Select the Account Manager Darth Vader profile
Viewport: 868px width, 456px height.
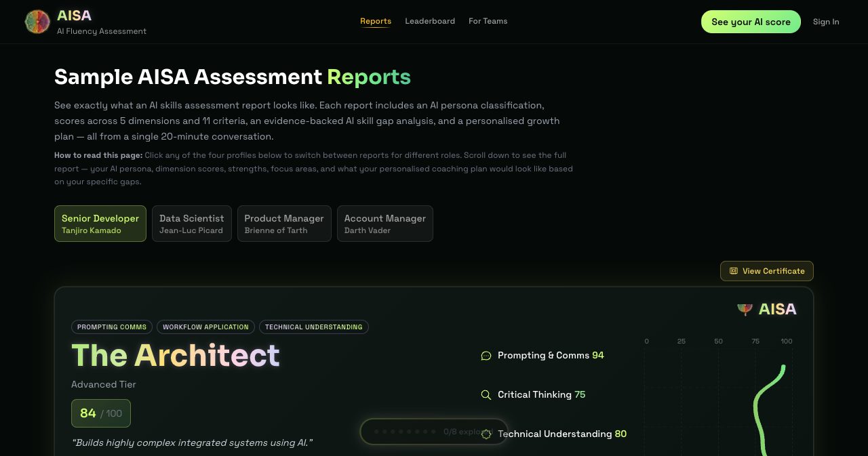click(384, 224)
